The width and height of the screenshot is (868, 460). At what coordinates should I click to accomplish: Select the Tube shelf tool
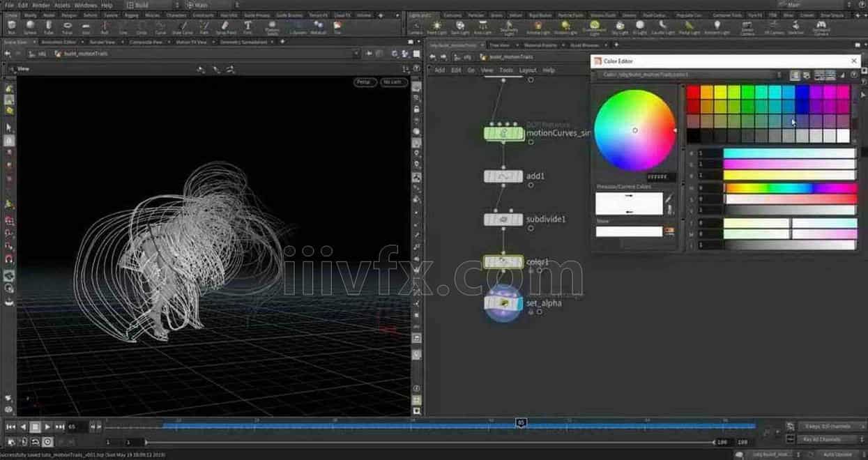point(48,27)
